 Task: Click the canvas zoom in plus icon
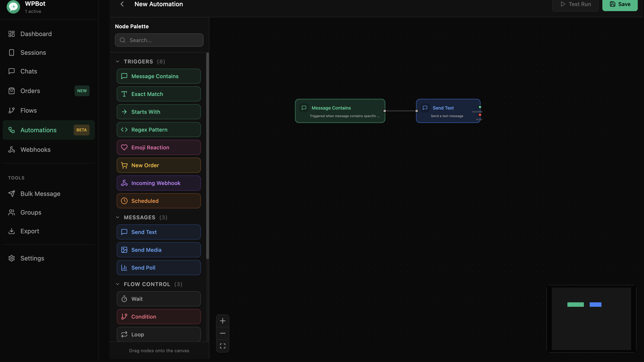(x=222, y=321)
